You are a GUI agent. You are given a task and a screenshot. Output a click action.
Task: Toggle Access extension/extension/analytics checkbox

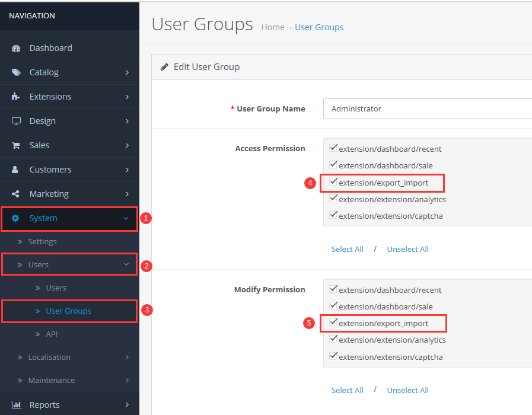point(333,199)
